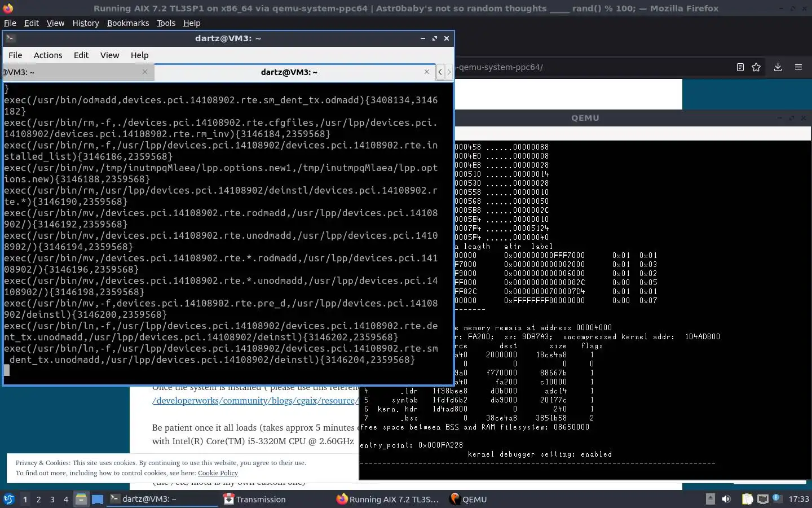Toggle Firefox reader view icon
The height and width of the screenshot is (508, 812).
pos(740,67)
